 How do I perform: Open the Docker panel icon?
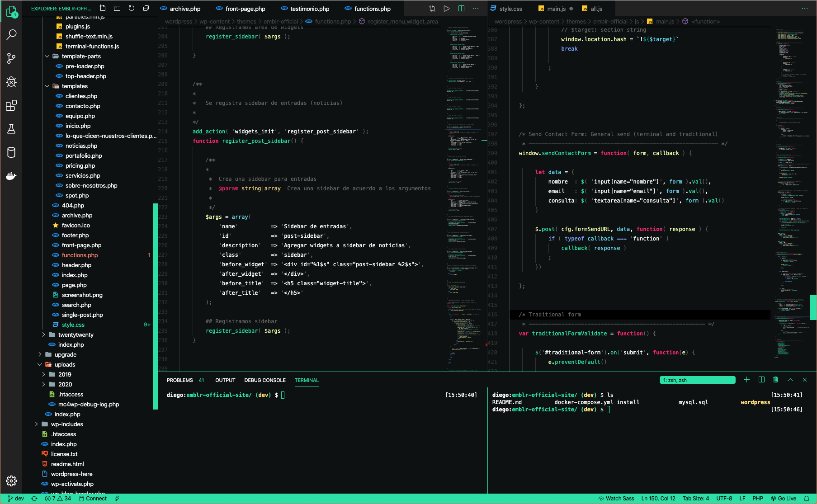click(11, 176)
